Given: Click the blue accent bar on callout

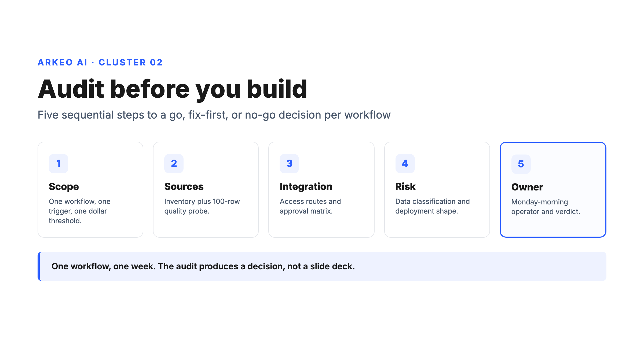Looking at the screenshot, I should point(39,266).
